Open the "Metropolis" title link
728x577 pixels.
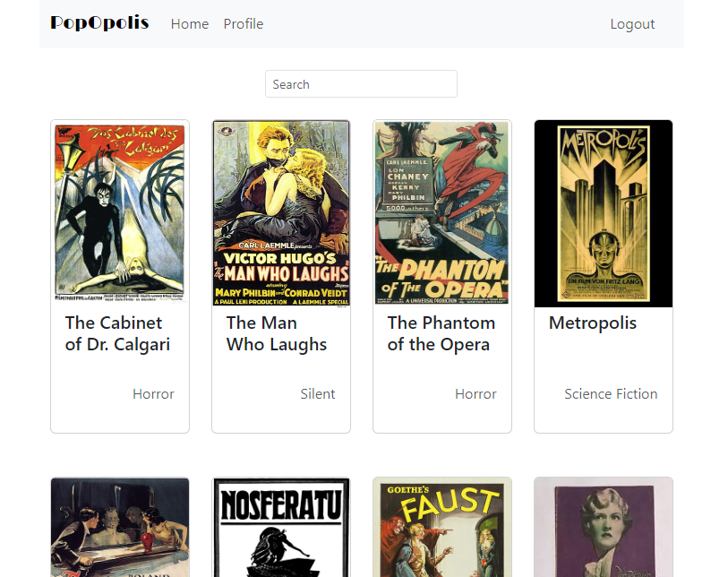[592, 322]
